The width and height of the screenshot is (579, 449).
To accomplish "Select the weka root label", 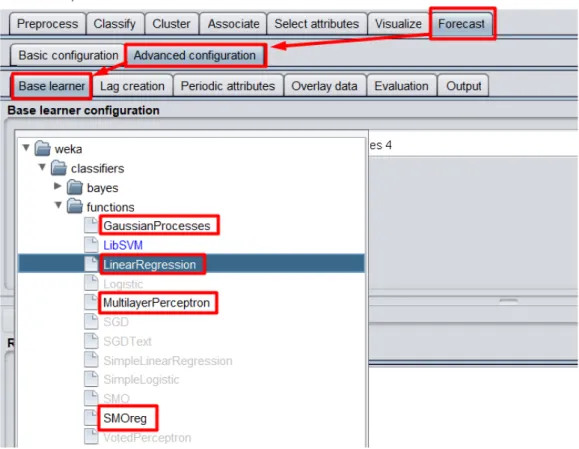I will 68,149.
